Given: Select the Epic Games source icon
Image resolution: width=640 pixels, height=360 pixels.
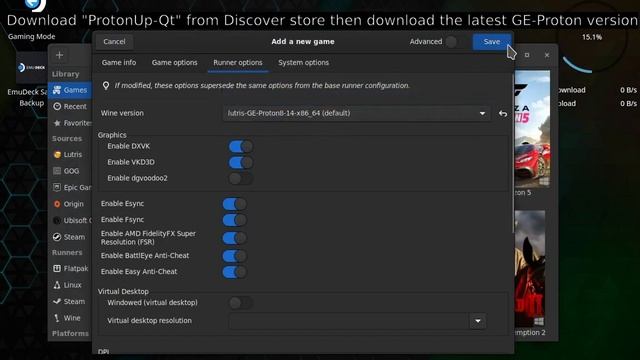Looking at the screenshot, I should point(57,187).
